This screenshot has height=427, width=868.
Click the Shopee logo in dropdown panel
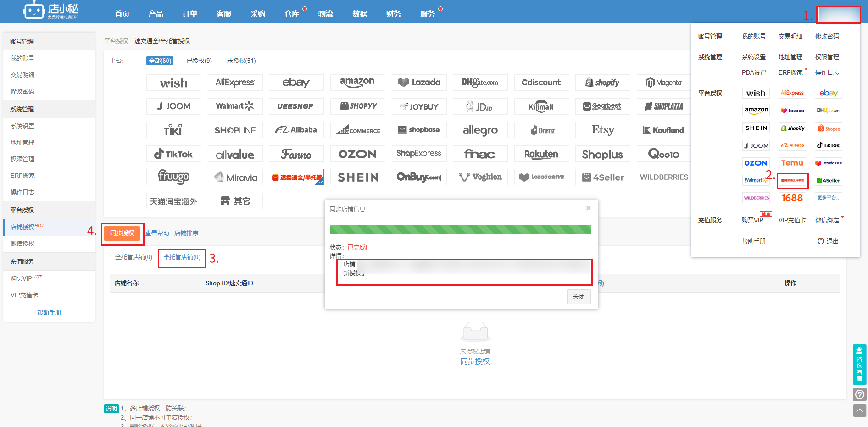point(829,128)
